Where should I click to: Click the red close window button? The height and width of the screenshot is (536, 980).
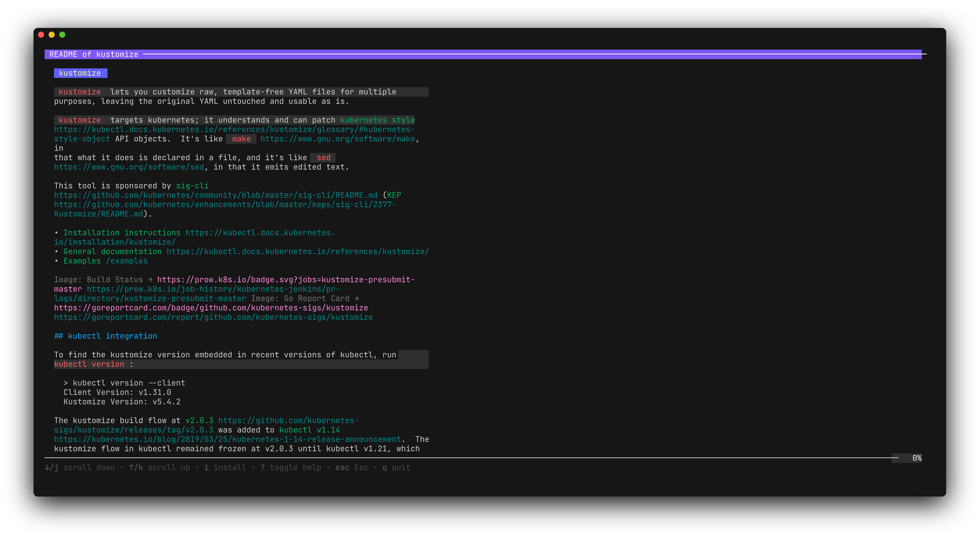(41, 35)
